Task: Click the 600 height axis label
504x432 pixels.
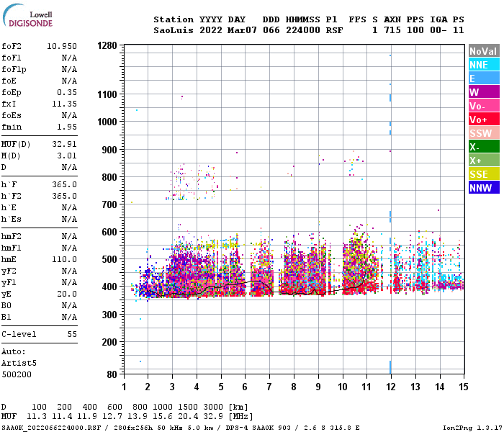Action: (109, 232)
